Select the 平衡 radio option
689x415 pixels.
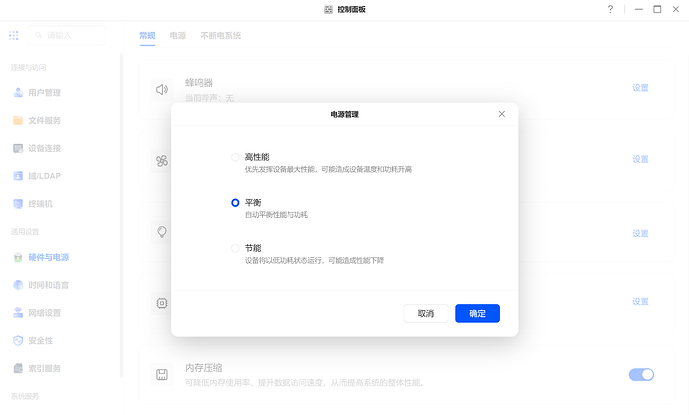[x=236, y=202]
